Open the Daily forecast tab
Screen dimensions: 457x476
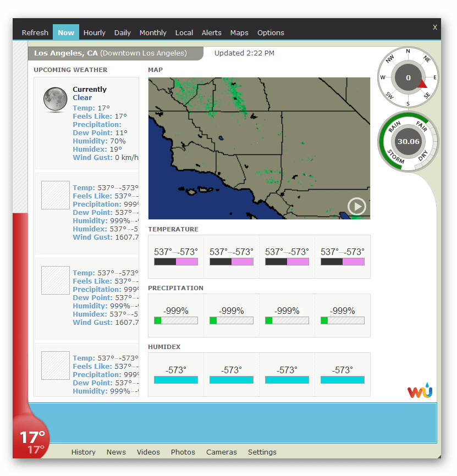[122, 32]
